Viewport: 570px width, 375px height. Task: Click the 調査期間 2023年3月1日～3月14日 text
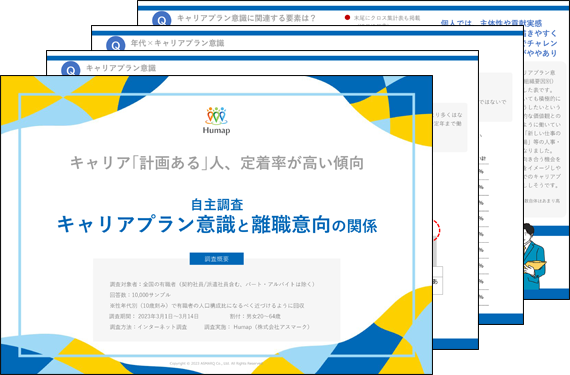(x=154, y=316)
